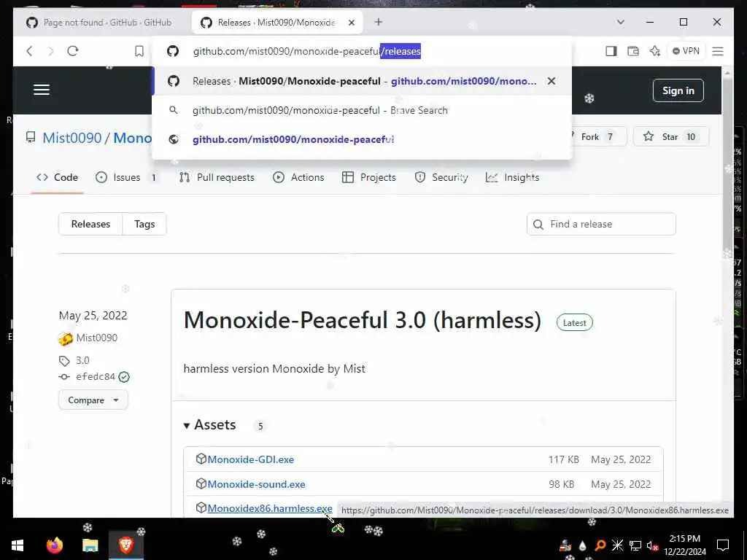747x560 pixels.
Task: Open the Mist0090 owner link
Action: coord(72,138)
